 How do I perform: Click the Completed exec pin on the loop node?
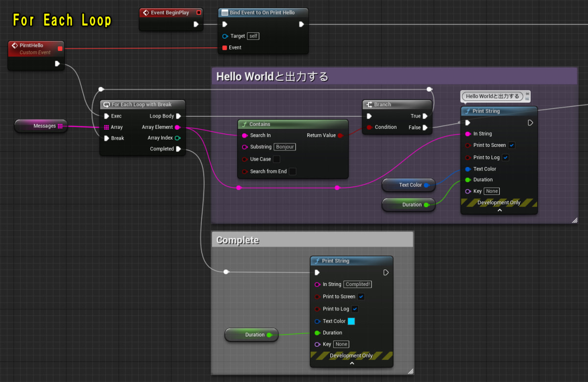[x=178, y=149]
